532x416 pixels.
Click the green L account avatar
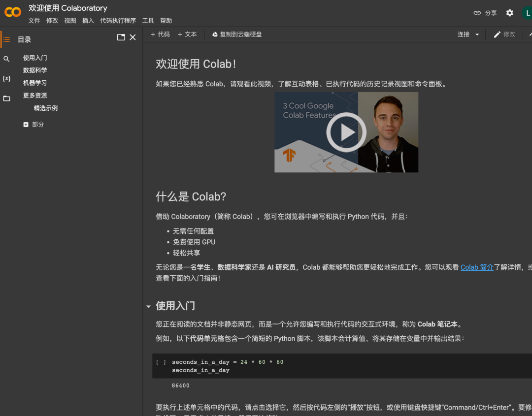[x=527, y=13]
